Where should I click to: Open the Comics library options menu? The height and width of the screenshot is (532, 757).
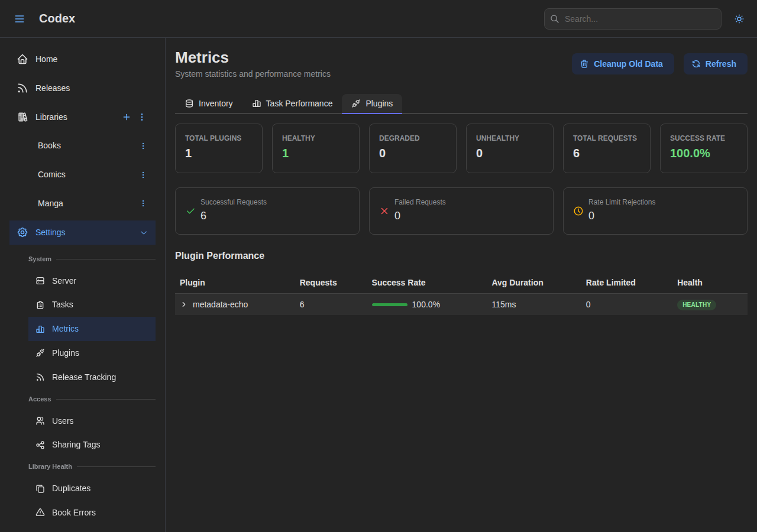[x=143, y=174]
